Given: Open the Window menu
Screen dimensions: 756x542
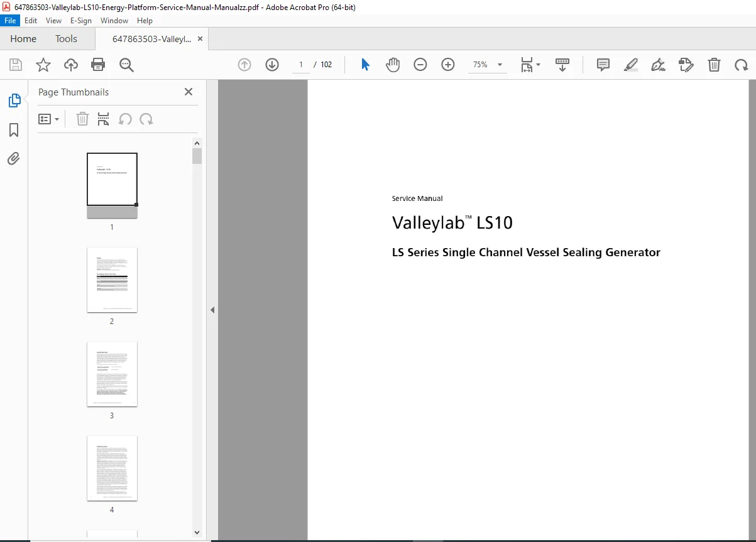Looking at the screenshot, I should (114, 20).
